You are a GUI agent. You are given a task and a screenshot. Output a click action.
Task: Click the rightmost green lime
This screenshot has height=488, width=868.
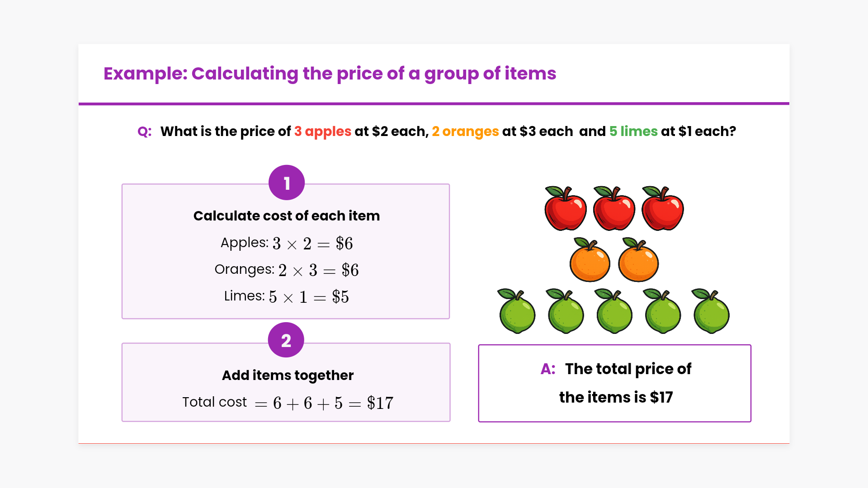711,312
